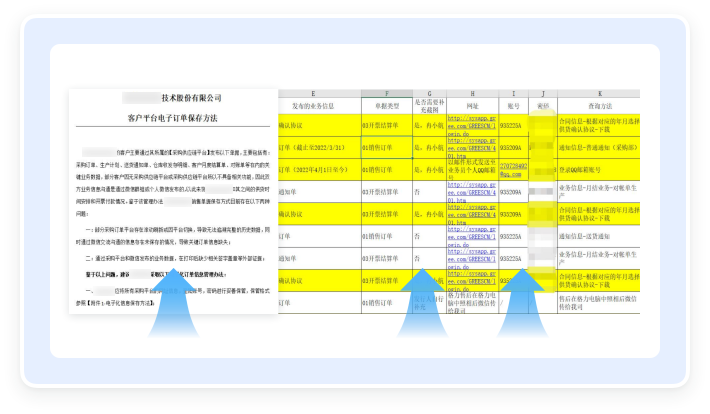The width and height of the screenshot is (710, 414).
Task: Click the 通知信息-普通通知（采购部）cell
Action: coord(599,146)
